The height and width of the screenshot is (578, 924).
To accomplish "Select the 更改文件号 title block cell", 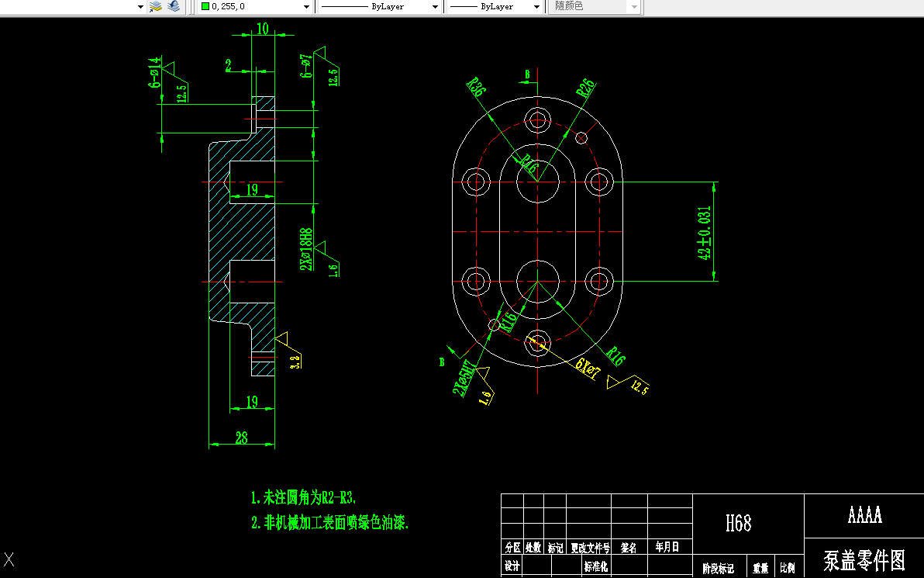I will [x=590, y=548].
